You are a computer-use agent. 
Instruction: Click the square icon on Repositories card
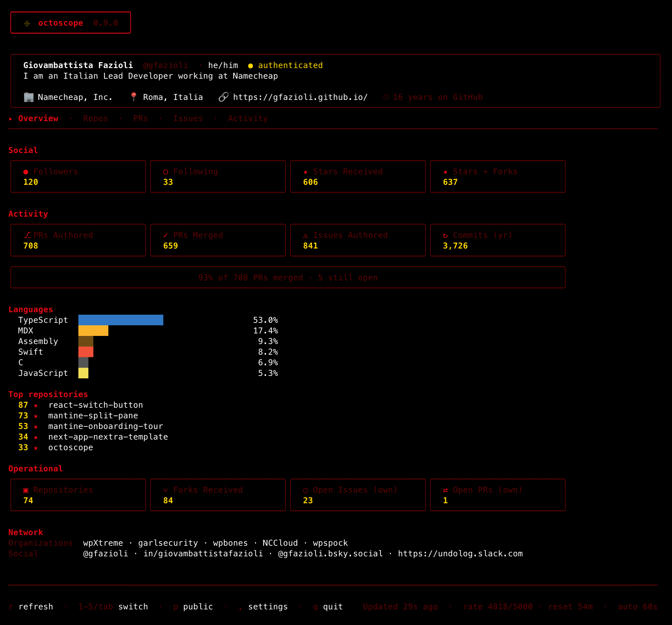click(26, 490)
